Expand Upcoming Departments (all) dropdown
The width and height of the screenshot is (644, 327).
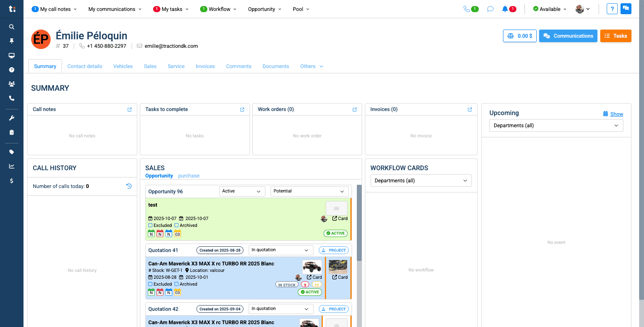[x=556, y=126]
